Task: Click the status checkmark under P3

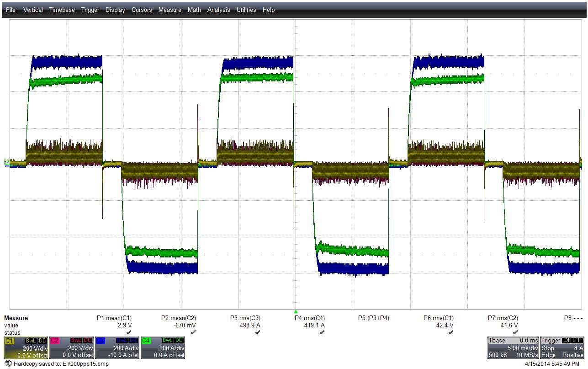Action: [x=257, y=332]
